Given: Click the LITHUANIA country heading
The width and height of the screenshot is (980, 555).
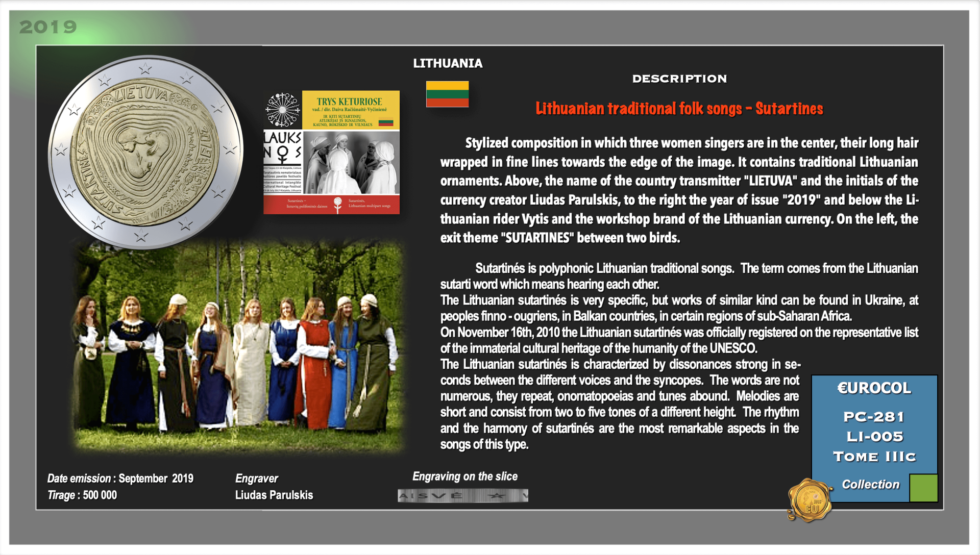Looking at the screenshot, I should [x=448, y=63].
